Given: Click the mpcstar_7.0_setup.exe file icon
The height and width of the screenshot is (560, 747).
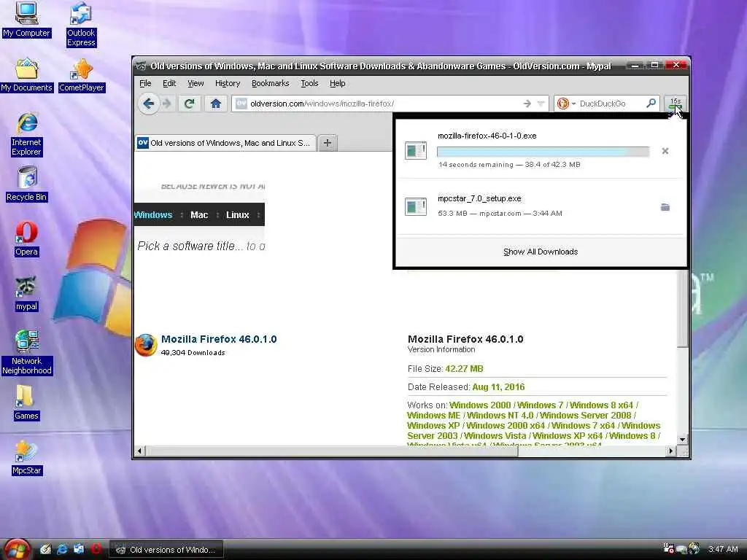Looking at the screenshot, I should pyautogui.click(x=415, y=206).
